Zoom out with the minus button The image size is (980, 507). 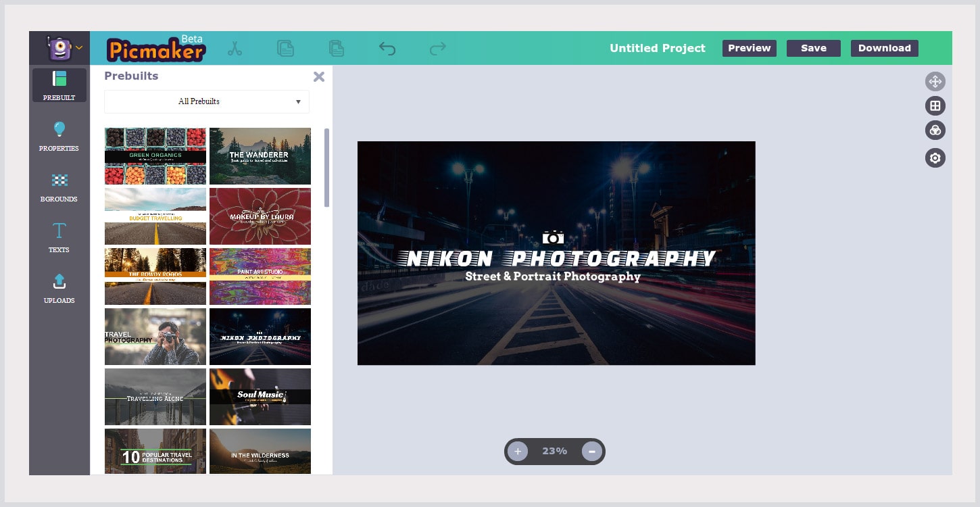coord(592,452)
